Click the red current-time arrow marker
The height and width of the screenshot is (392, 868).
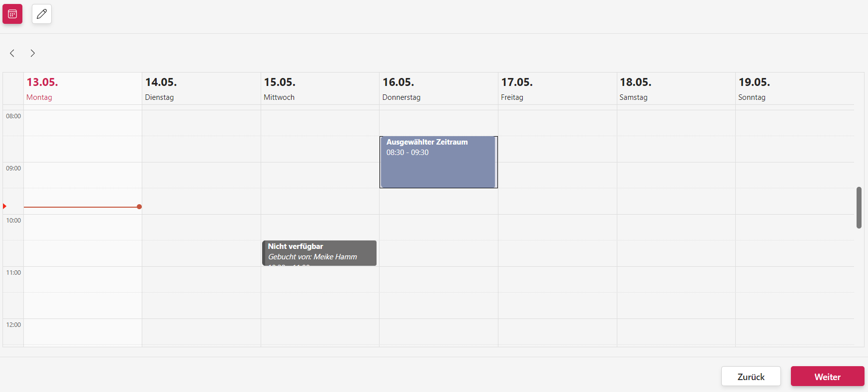point(4,206)
